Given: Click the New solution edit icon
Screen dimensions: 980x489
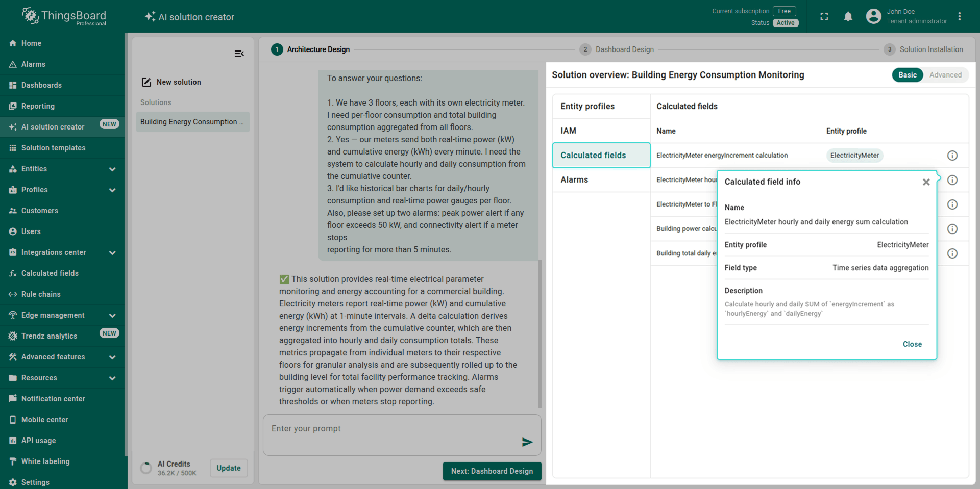Looking at the screenshot, I should point(146,82).
